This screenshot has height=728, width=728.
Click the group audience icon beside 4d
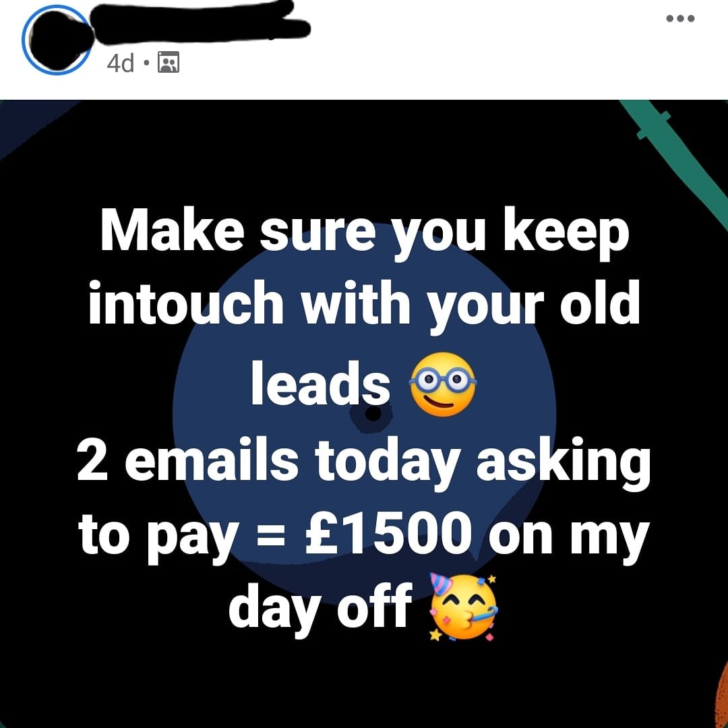click(x=169, y=63)
